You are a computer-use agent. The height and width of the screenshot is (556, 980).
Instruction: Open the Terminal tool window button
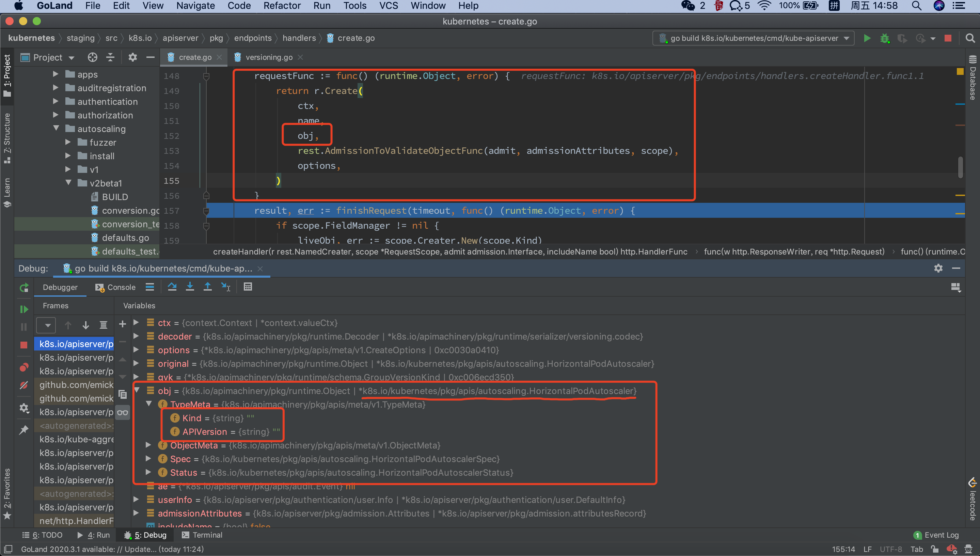pyautogui.click(x=202, y=535)
